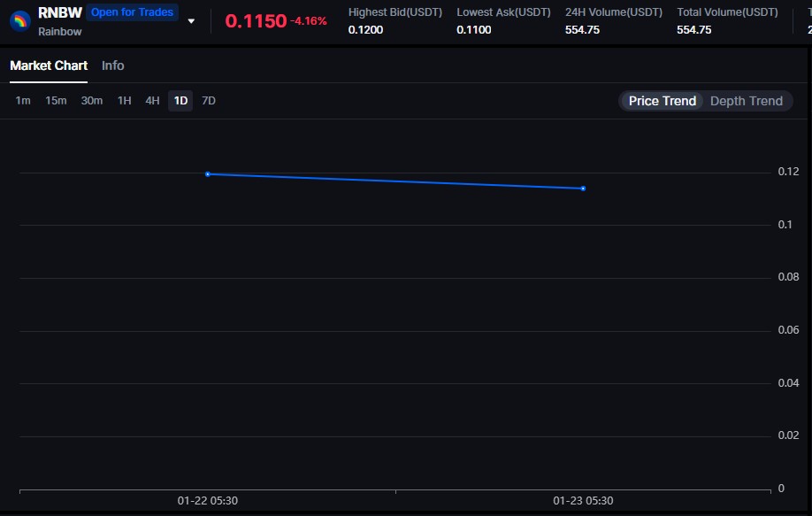This screenshot has height=516, width=812.
Task: Open the trading pair selector dropdown arrow
Action: click(x=191, y=19)
